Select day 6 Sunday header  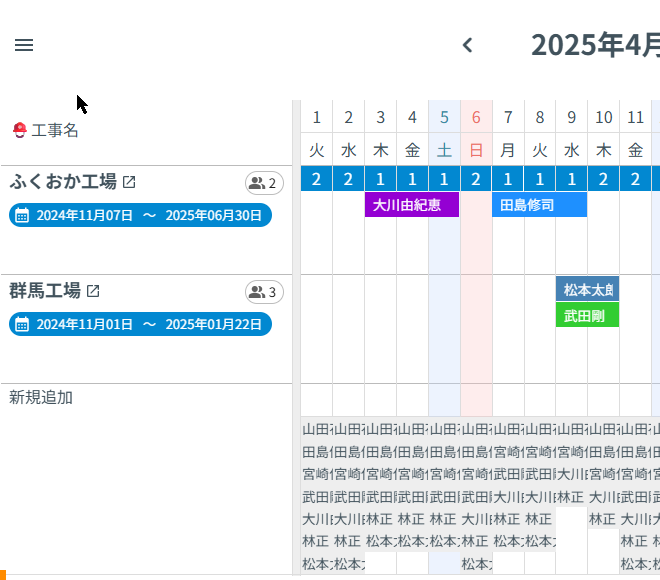coord(476,117)
